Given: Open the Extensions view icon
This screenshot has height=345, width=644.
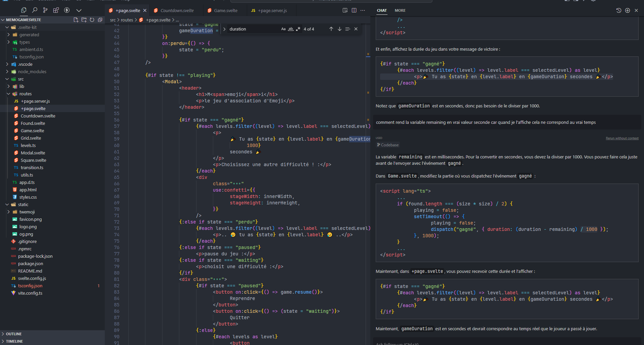Looking at the screenshot, I should click(56, 10).
